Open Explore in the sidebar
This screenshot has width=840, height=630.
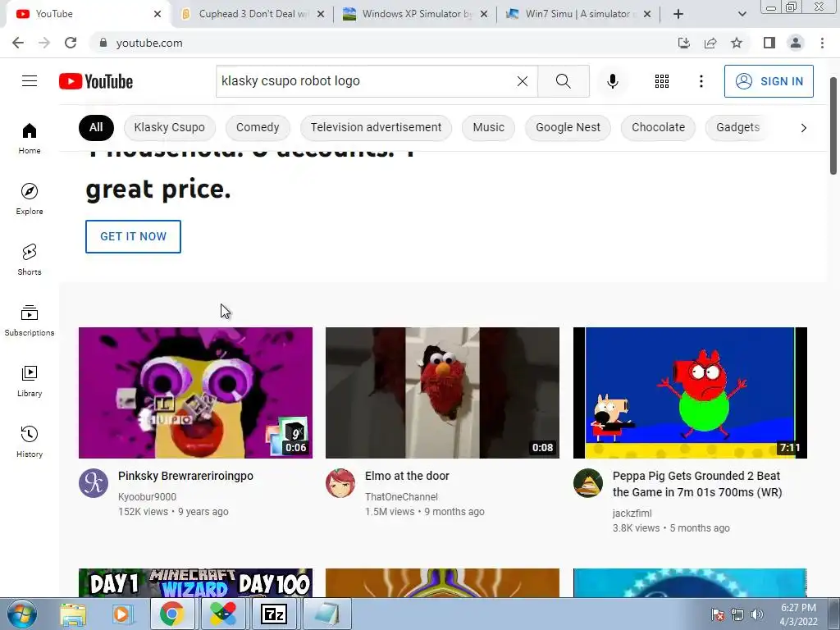coord(30,199)
